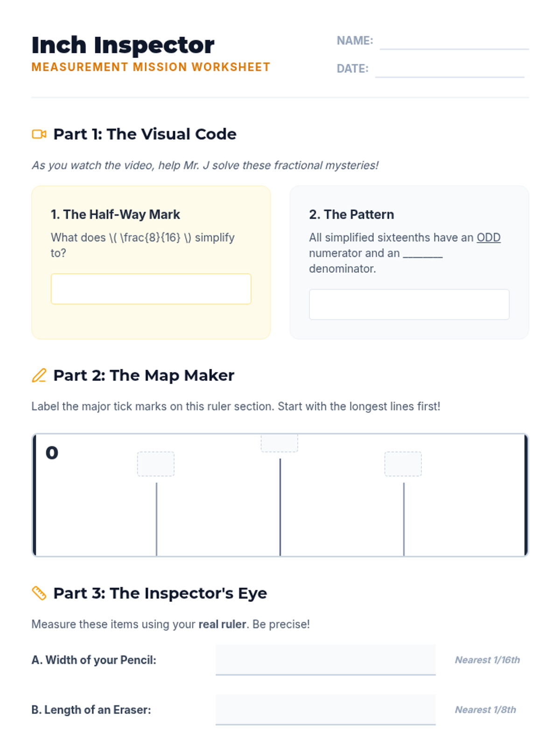Click the Measurement Mission Worksheet subtitle
Image resolution: width=560 pixels, height=747 pixels.
pos(151,67)
